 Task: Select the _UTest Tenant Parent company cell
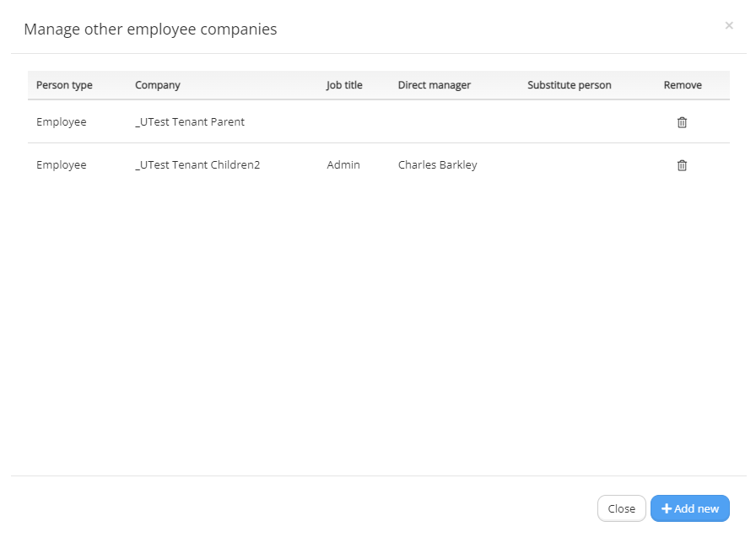click(190, 122)
